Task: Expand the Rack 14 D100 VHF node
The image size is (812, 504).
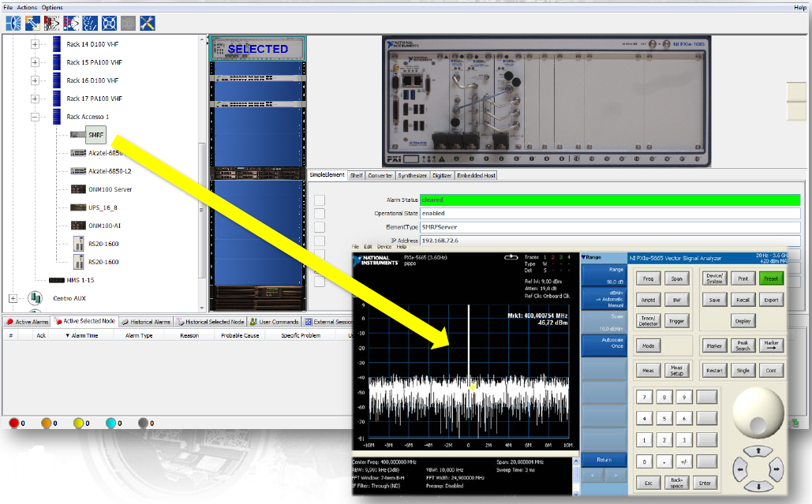Action: pyautogui.click(x=35, y=44)
